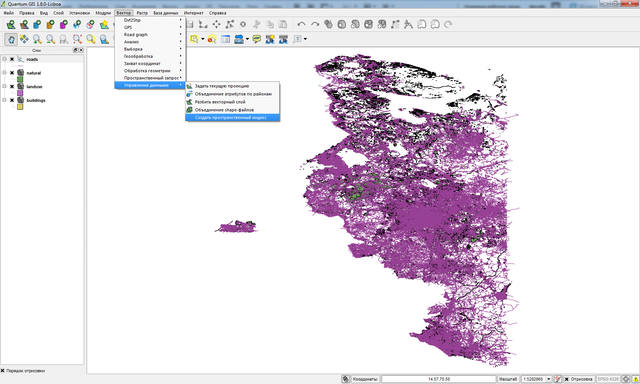Open the annotation tool dropdown arrow
This screenshot has width=640, height=384.
[x=305, y=39]
